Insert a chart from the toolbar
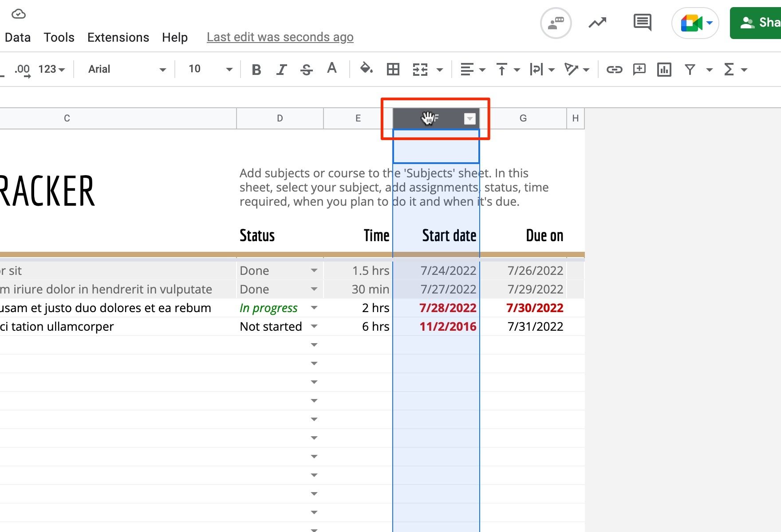The image size is (781, 532). pos(664,70)
